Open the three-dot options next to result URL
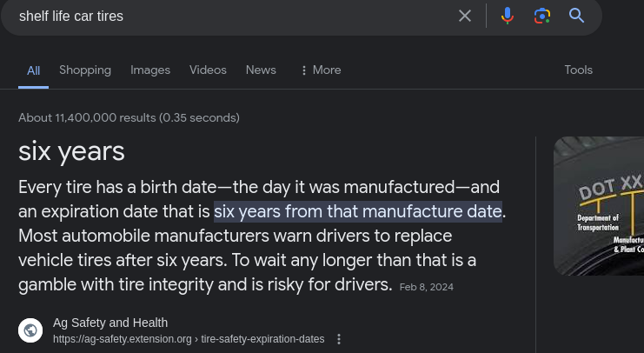This screenshot has width=644, height=353. [339, 339]
